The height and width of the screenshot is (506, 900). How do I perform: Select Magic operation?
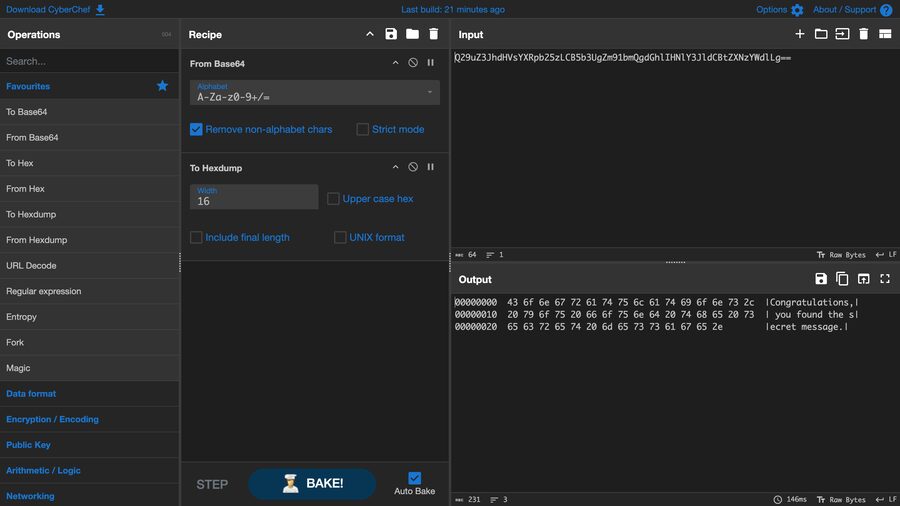coord(90,368)
